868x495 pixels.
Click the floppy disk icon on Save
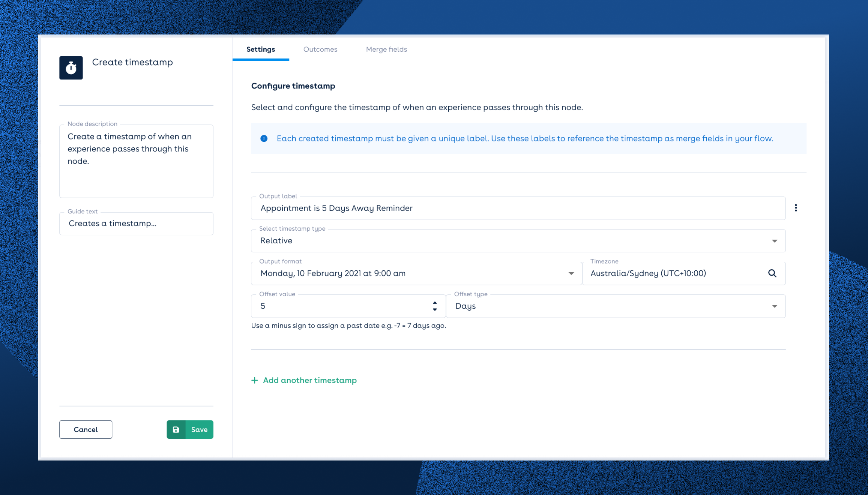tap(176, 429)
